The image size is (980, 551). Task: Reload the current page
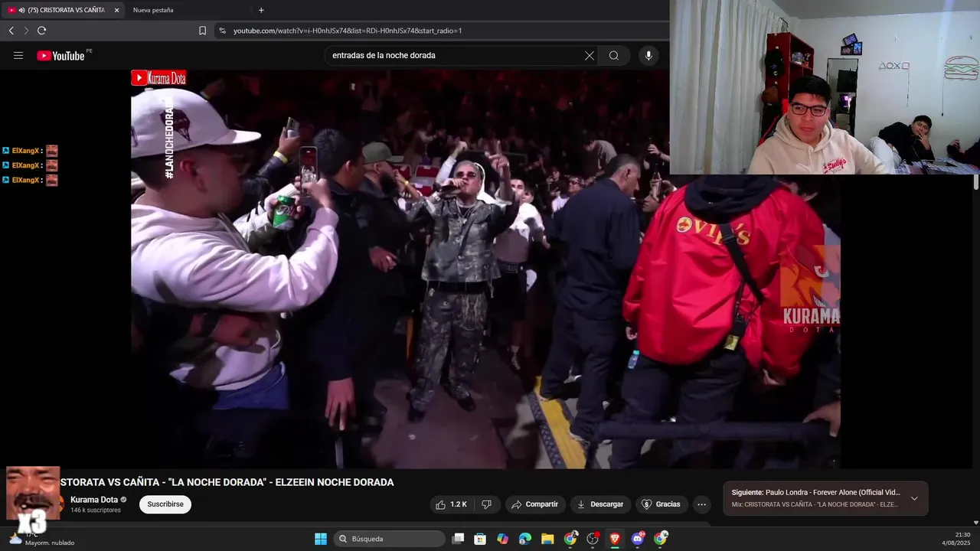(x=42, y=31)
